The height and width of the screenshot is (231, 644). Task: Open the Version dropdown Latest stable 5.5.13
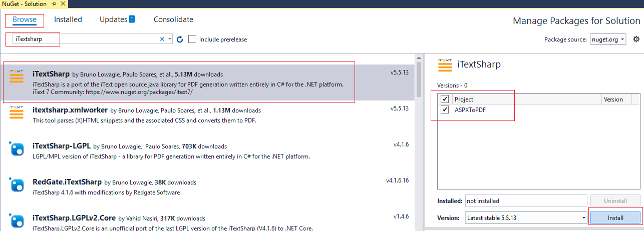tap(526, 217)
